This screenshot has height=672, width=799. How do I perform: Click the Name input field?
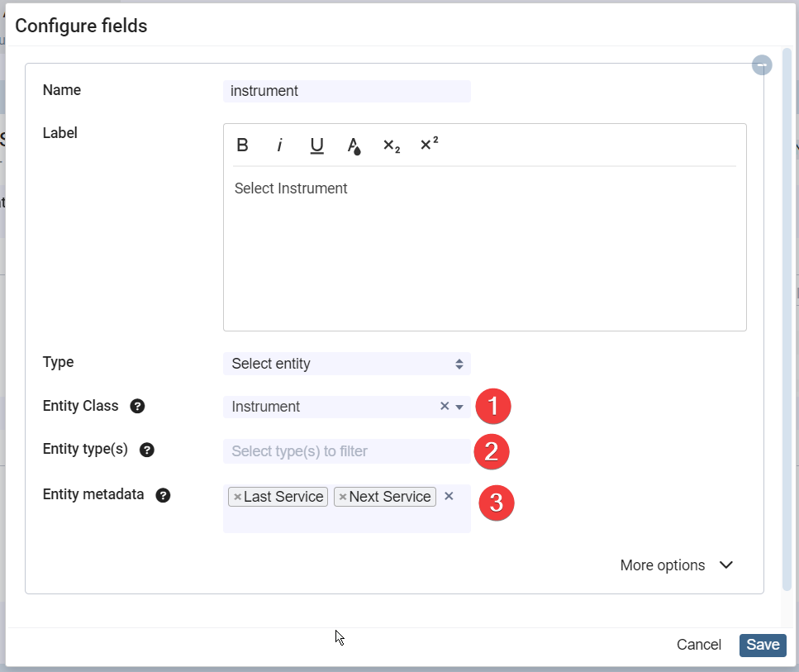346,91
